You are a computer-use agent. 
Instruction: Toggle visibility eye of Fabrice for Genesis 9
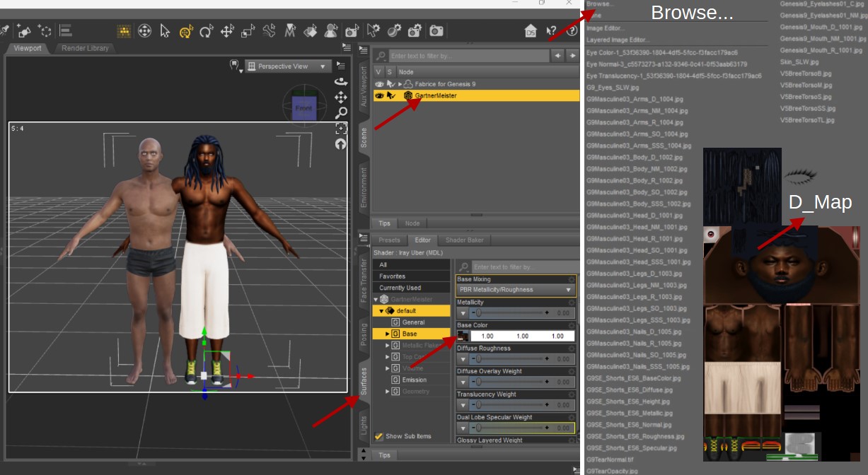pos(379,84)
